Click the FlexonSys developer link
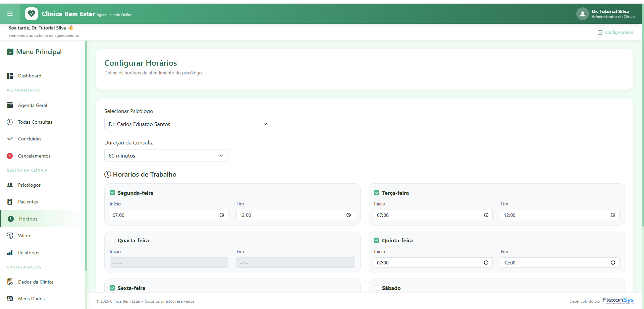The width and height of the screenshot is (644, 309). (618, 301)
